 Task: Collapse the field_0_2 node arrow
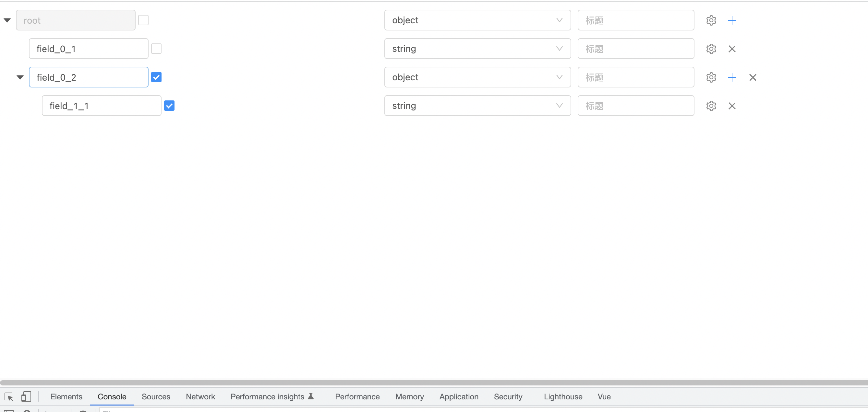[x=20, y=77]
